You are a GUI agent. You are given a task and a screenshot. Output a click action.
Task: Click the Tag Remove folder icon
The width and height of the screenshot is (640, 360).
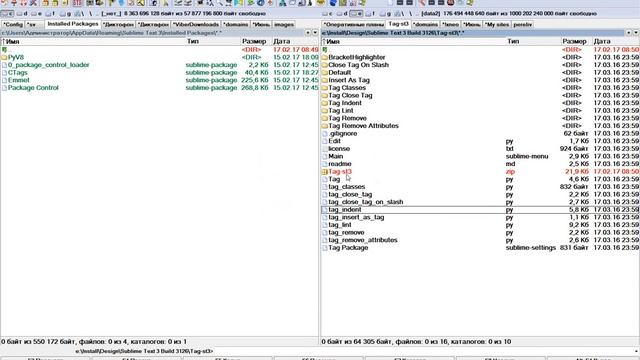pyautogui.click(x=325, y=118)
